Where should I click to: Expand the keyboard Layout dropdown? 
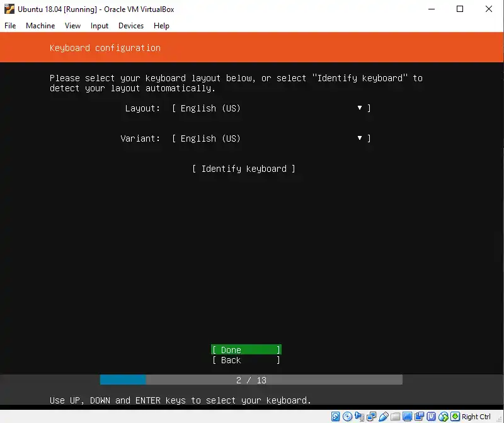point(271,108)
